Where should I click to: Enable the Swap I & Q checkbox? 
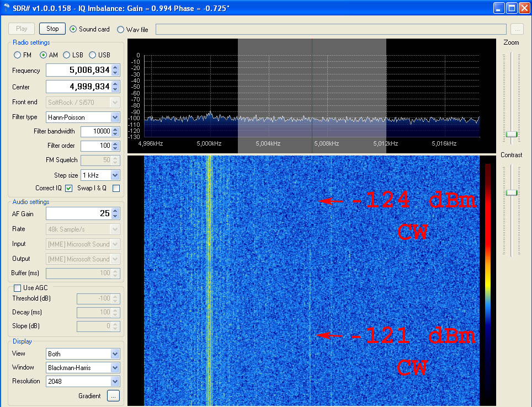[x=116, y=188]
